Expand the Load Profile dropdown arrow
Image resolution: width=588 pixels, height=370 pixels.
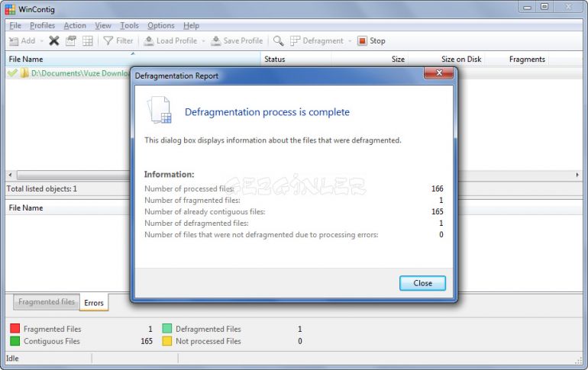[203, 41]
